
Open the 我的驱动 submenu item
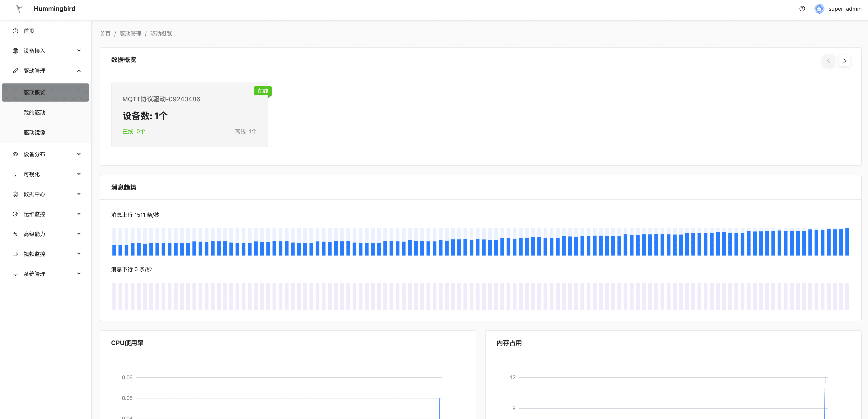coord(45,112)
